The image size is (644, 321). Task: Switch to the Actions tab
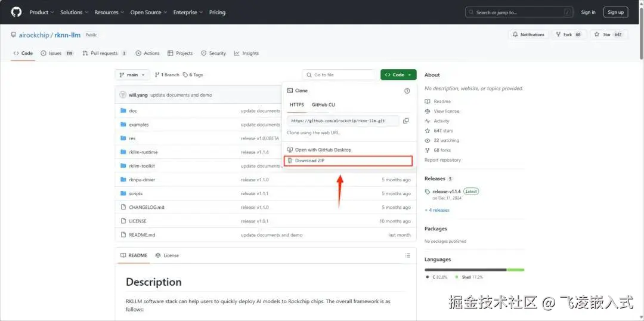147,54
